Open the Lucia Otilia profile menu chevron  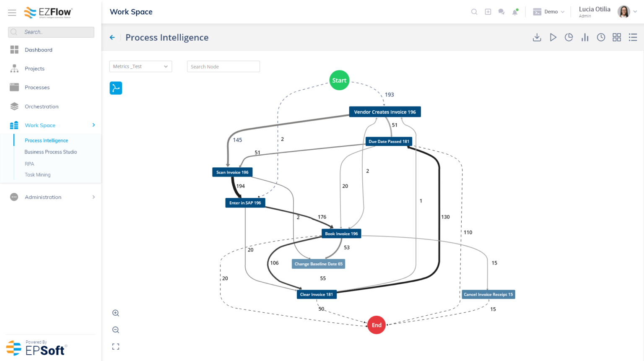pyautogui.click(x=636, y=11)
